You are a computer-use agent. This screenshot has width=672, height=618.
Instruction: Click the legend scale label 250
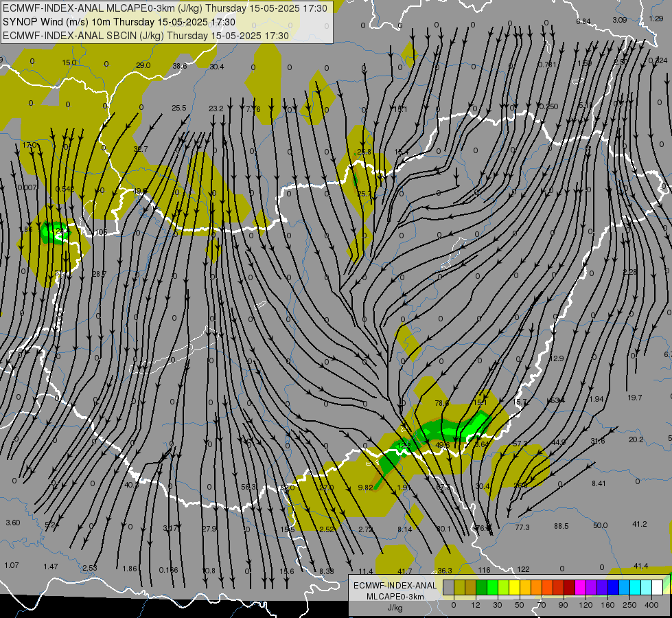[x=629, y=605]
